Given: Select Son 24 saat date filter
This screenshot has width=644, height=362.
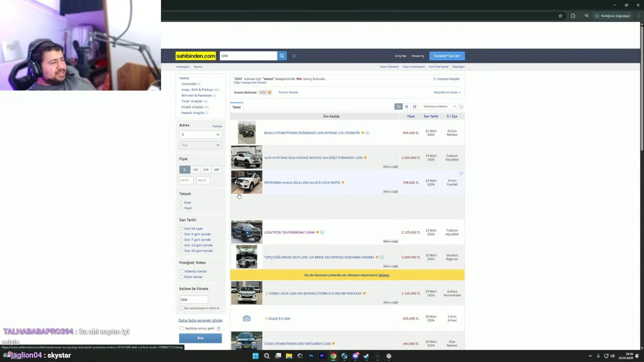Looking at the screenshot, I should [182, 229].
